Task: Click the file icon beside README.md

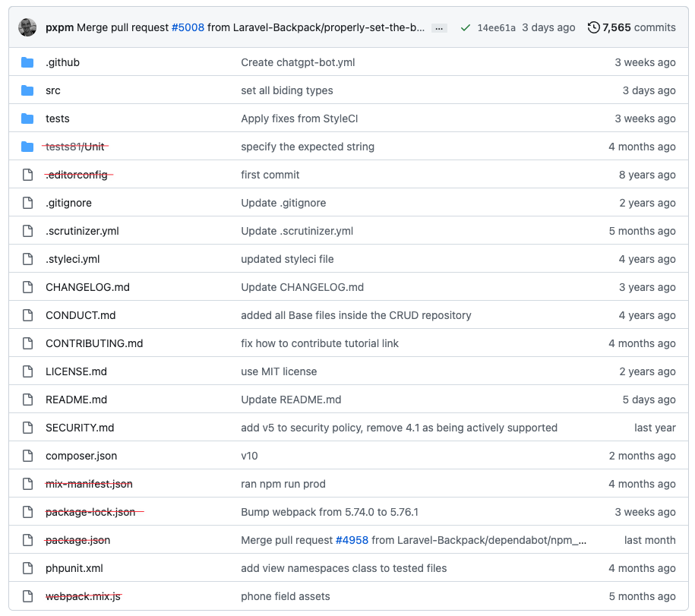Action: coord(27,400)
